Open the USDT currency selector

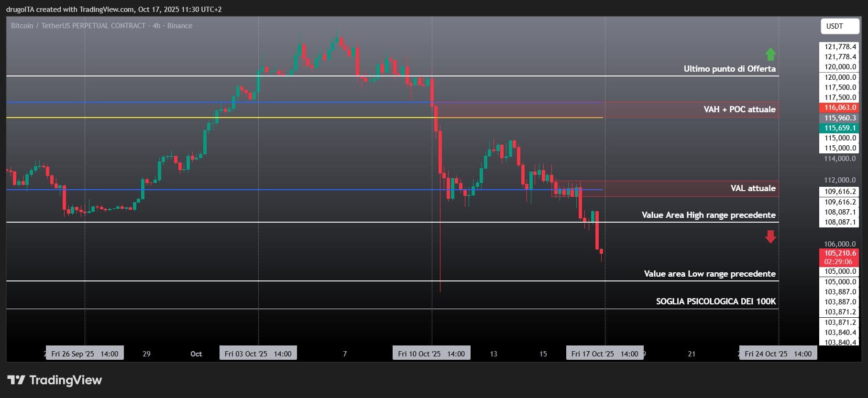[x=839, y=26]
